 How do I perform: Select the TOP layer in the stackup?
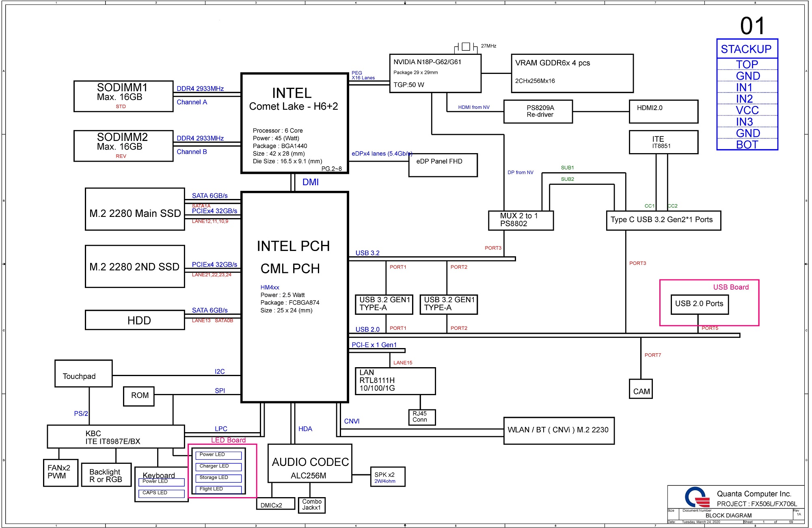tap(747, 64)
